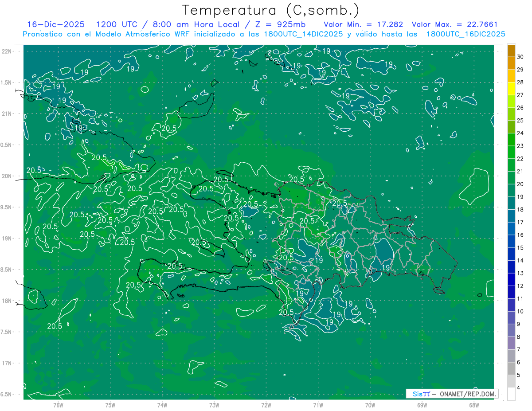The width and height of the screenshot is (532, 411).
Task: Click the legend scale number 10
Action: click(x=520, y=311)
